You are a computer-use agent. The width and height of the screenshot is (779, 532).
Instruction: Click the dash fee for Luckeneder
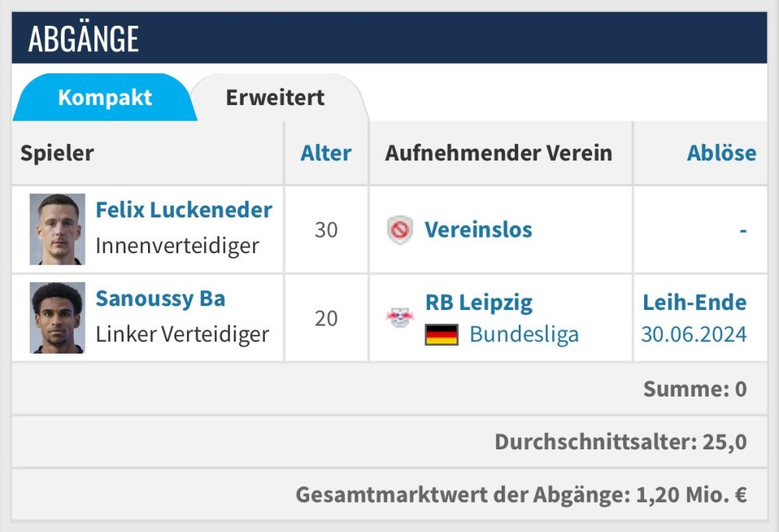(x=743, y=231)
